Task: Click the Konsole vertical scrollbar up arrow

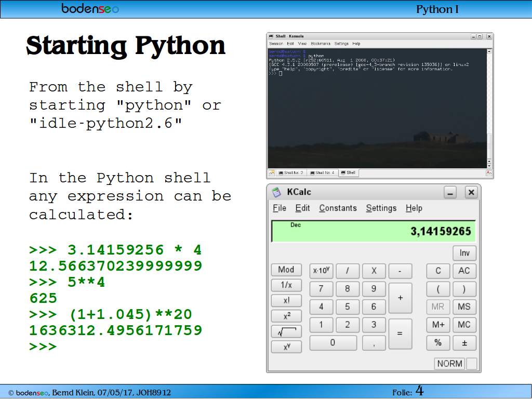Action: [x=489, y=51]
